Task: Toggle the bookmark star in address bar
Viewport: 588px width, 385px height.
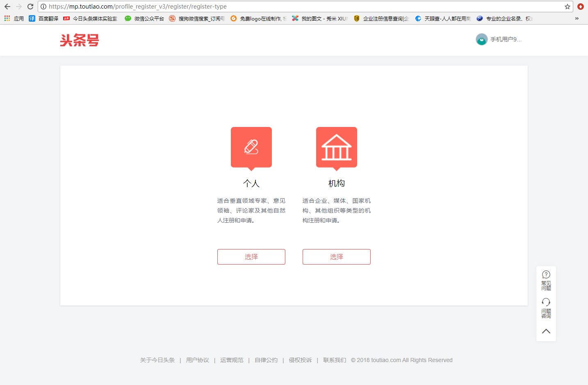Action: tap(568, 7)
